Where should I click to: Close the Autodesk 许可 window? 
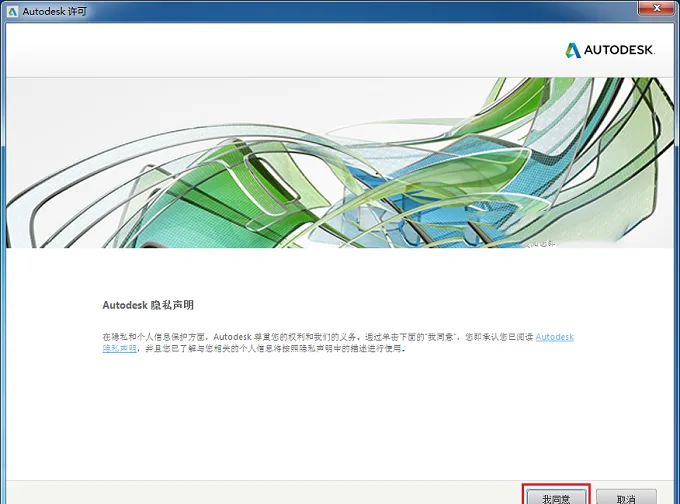(x=656, y=8)
